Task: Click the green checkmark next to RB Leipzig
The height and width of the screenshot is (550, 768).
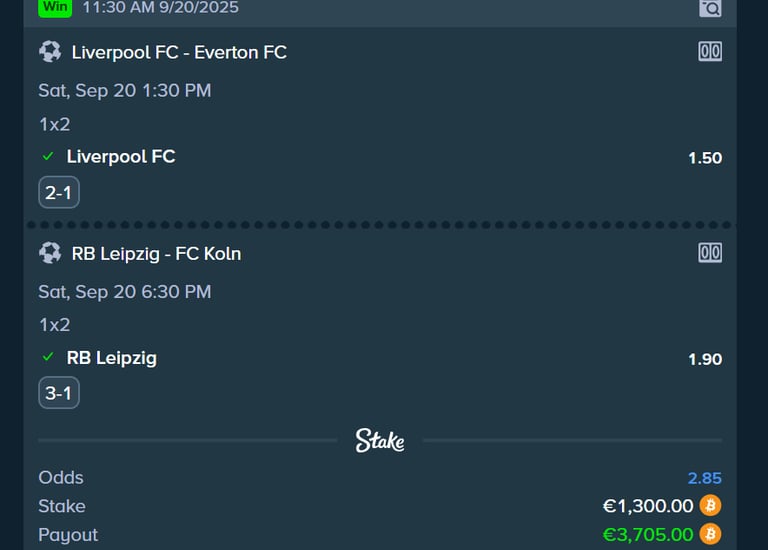Action: tap(48, 358)
